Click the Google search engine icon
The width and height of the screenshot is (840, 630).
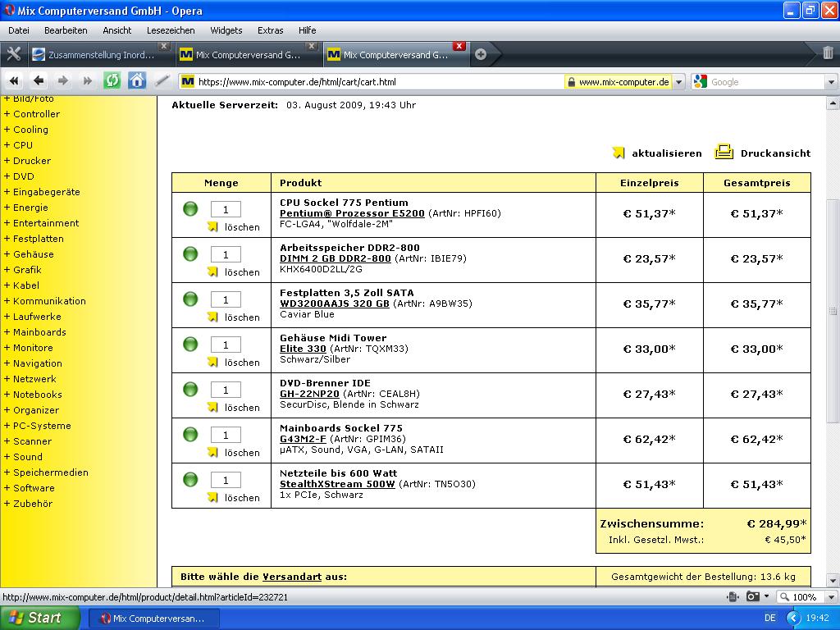coord(700,81)
